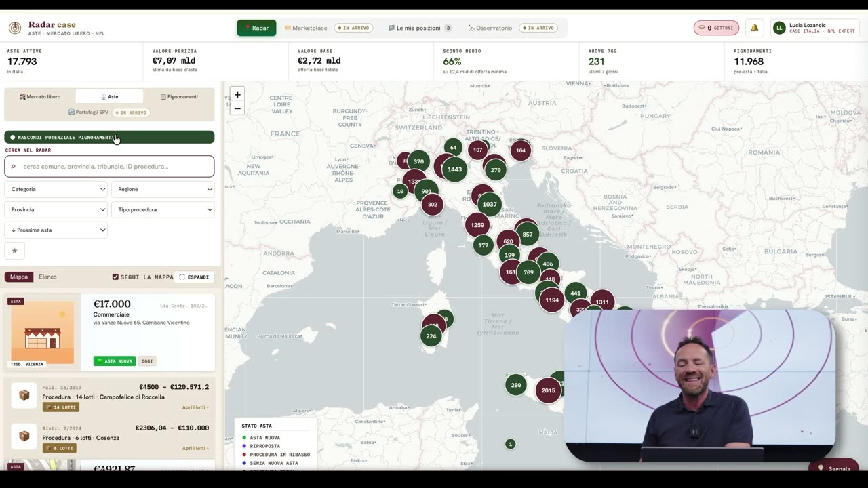Expand lots via Apri i lotti for Campofelice
This screenshot has height=488, width=868.
coord(195,407)
